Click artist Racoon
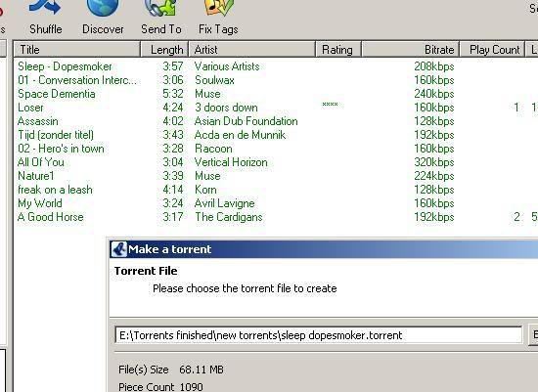Image resolution: width=538 pixels, height=392 pixels. click(213, 149)
